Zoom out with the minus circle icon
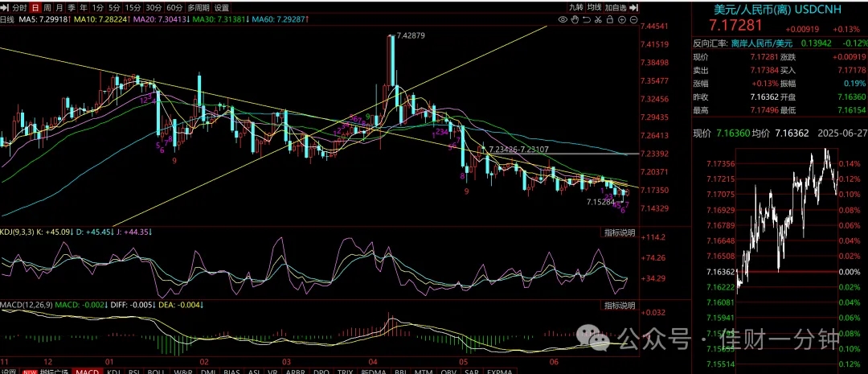 point(634,20)
